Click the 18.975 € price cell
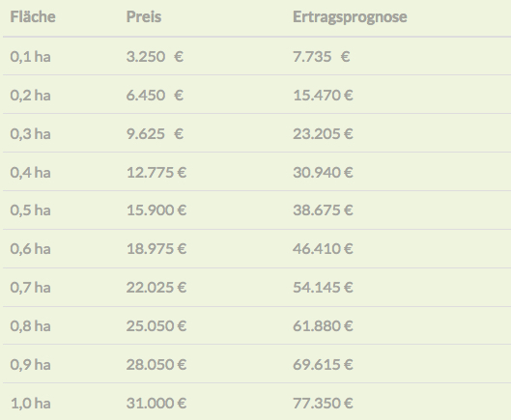The height and width of the screenshot is (420, 511). 156,248
